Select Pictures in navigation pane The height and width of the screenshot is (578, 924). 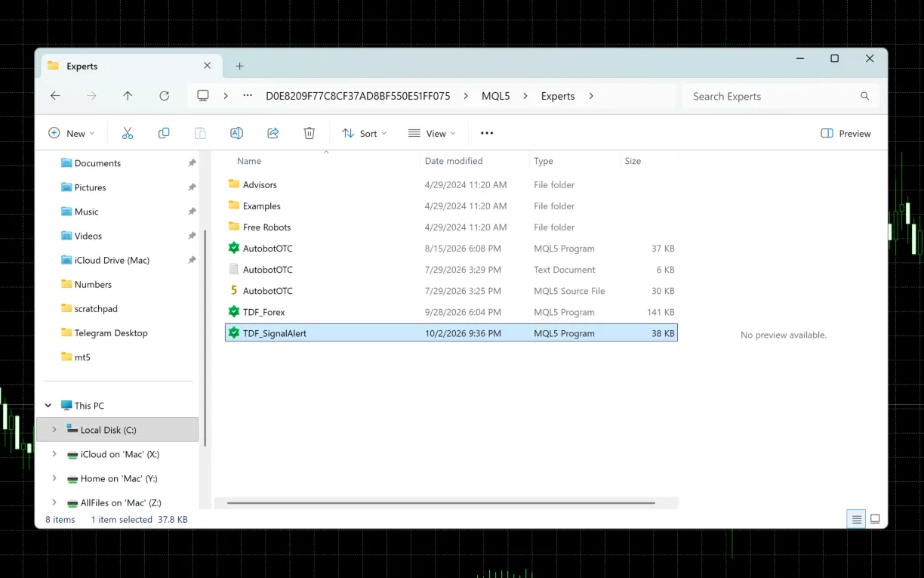(x=90, y=187)
